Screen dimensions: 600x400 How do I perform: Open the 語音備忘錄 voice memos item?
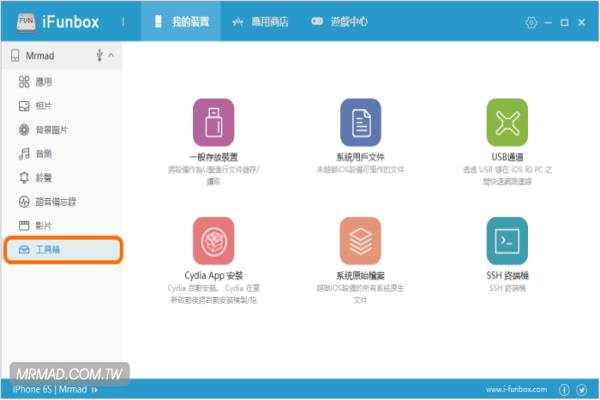47,202
